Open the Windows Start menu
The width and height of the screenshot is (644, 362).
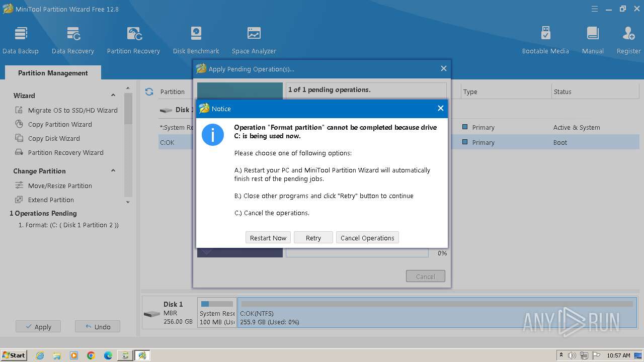pos(14,355)
